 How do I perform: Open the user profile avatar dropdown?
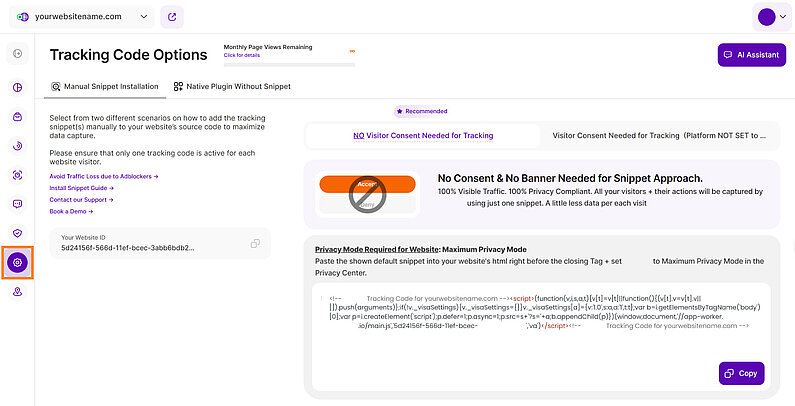pos(772,17)
